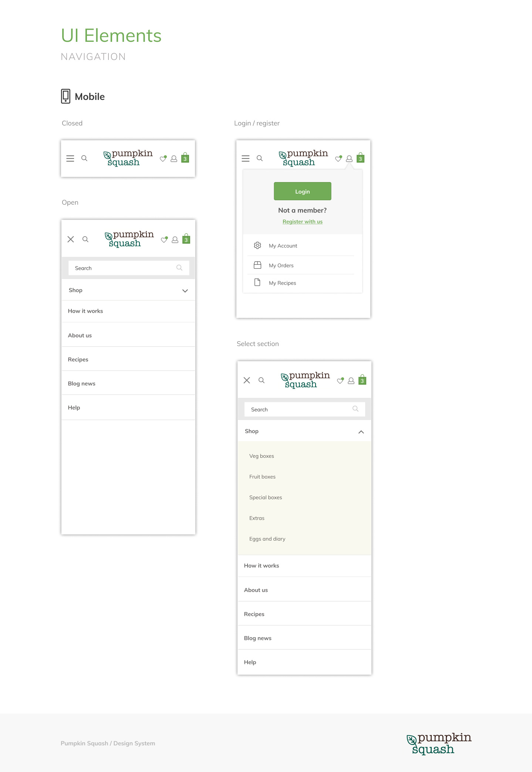This screenshot has height=772, width=532.
Task: Click pumpkin squash logo in Login mockup
Action: [x=303, y=158]
